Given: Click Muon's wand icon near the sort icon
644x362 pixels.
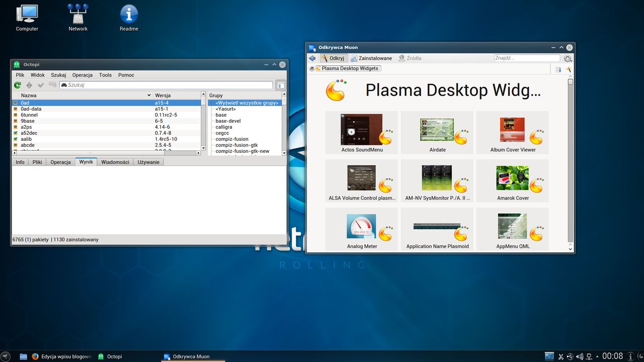Looking at the screenshot, I should click(568, 69).
